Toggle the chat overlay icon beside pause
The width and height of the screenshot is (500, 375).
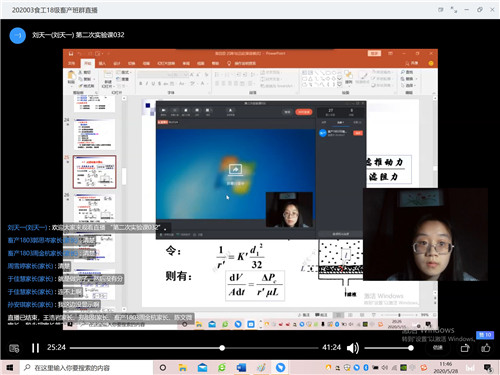pyautogui.click(x=14, y=348)
